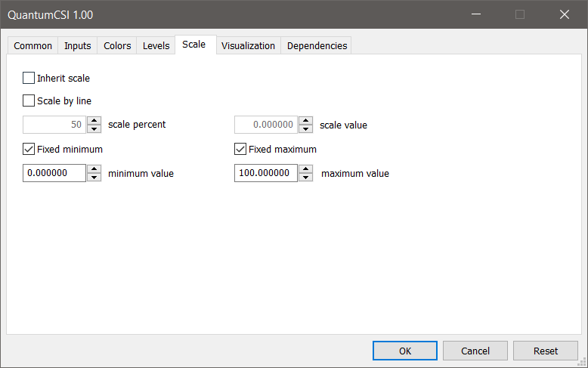Enable the Inherit scale checkbox
Viewport: 588px width, 368px height.
coord(29,78)
